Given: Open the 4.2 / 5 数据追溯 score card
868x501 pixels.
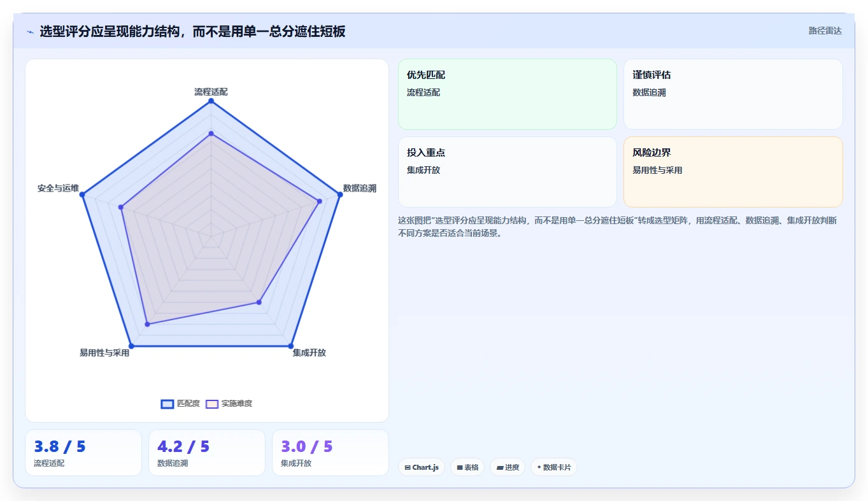Looking at the screenshot, I should [x=207, y=453].
